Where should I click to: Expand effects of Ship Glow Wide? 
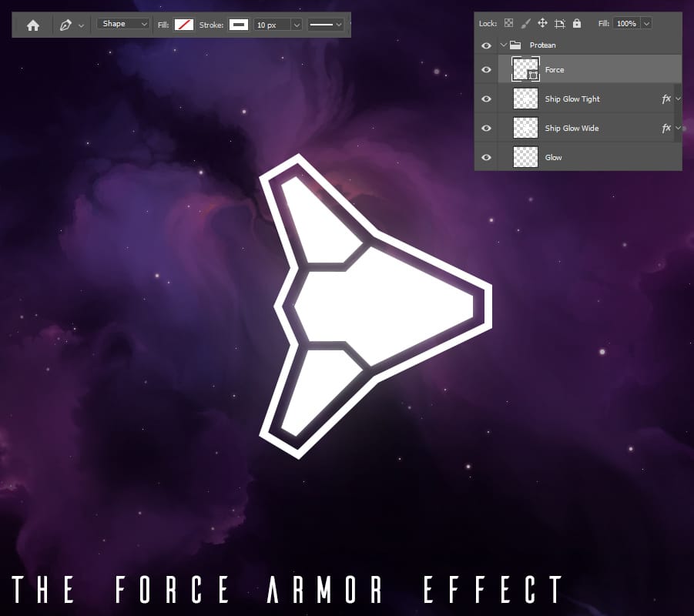[678, 128]
